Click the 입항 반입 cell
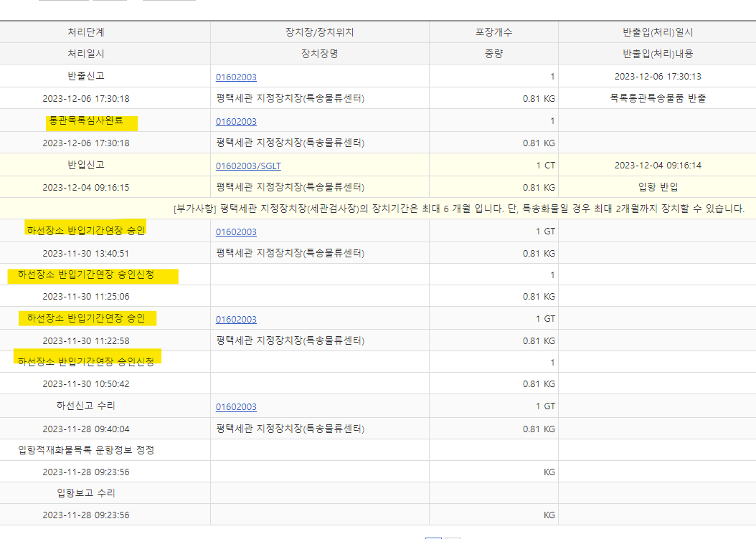Image resolution: width=756 pixels, height=539 pixels. click(658, 187)
